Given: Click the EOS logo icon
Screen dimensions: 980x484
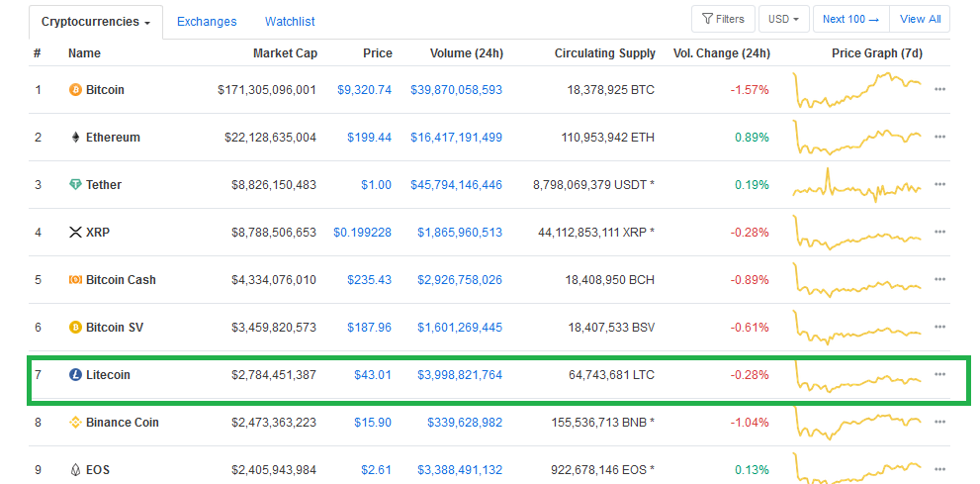Looking at the screenshot, I should click(x=75, y=470).
